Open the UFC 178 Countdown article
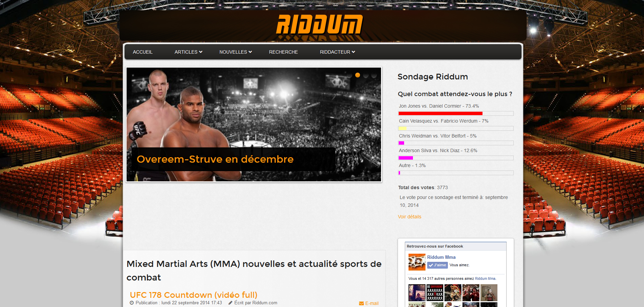This screenshot has height=307, width=644. (193, 295)
